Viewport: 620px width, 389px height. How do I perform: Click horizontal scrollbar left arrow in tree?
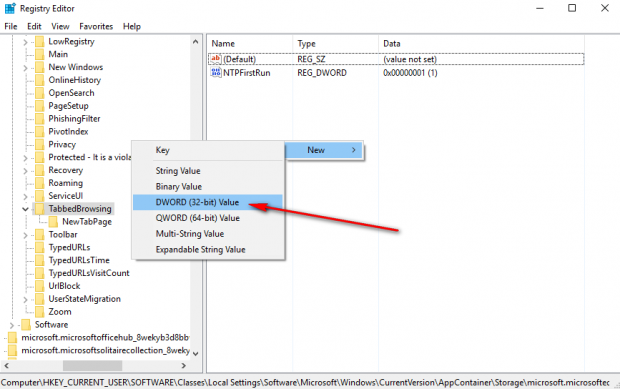tap(6, 366)
